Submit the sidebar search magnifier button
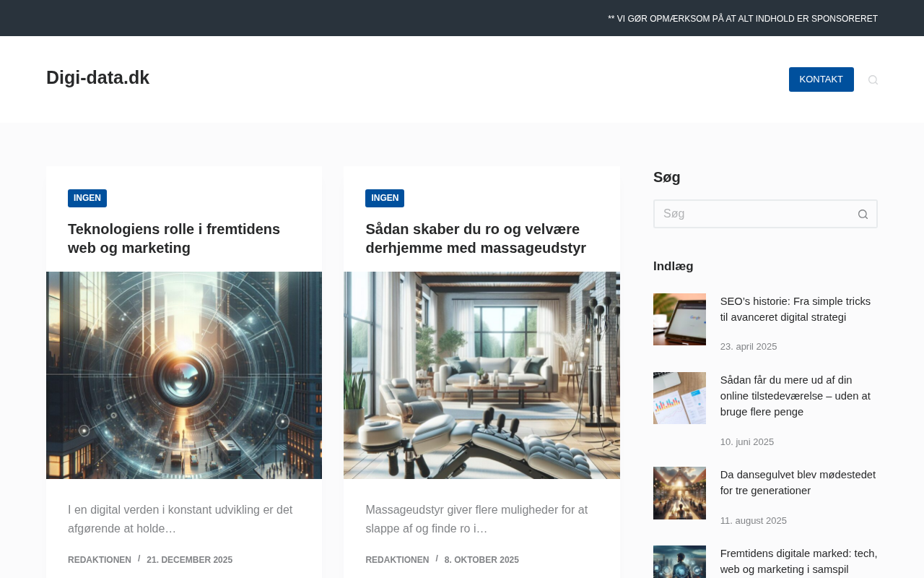Image resolution: width=924 pixels, height=578 pixels. coord(863,214)
